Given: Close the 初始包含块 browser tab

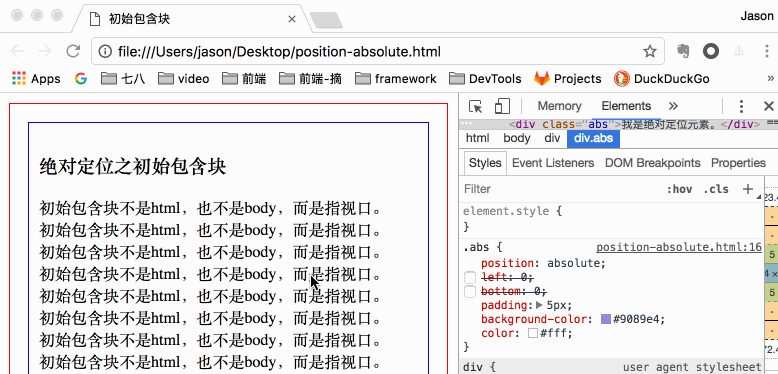Looking at the screenshot, I should [292, 19].
